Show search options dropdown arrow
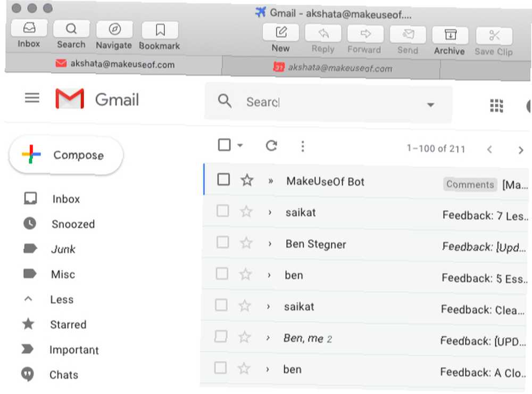532x394 pixels. coord(430,104)
